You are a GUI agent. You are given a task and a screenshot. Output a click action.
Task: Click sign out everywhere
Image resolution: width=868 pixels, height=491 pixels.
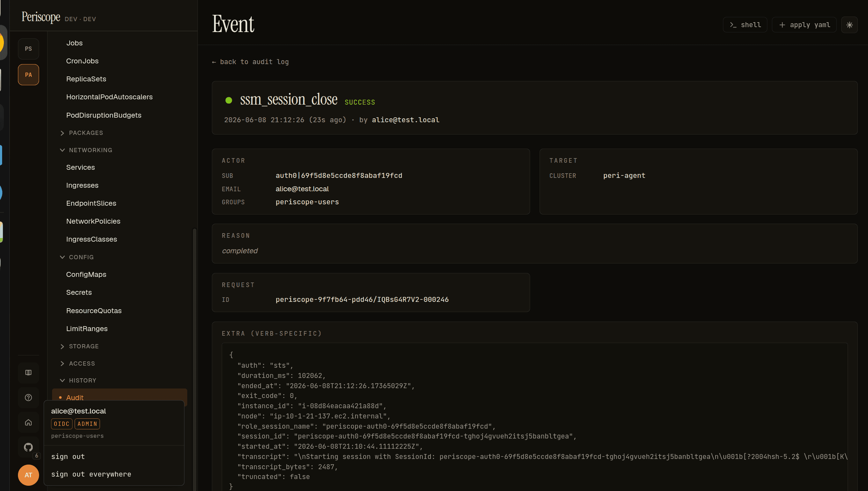[91, 474]
